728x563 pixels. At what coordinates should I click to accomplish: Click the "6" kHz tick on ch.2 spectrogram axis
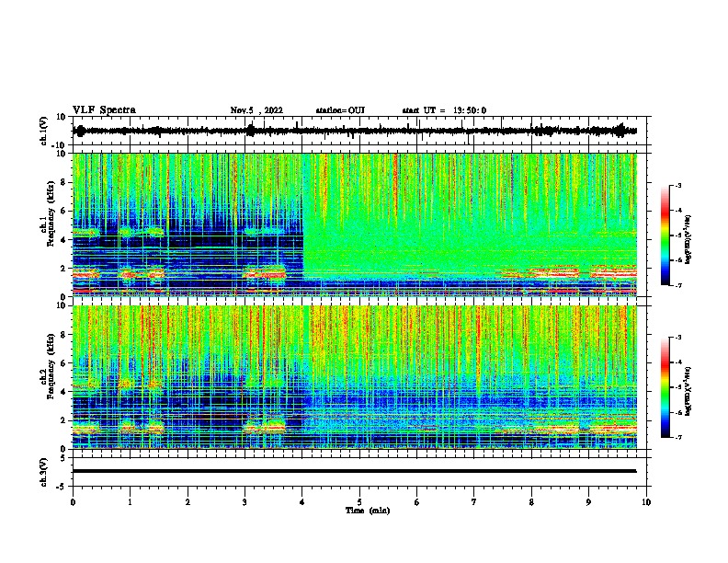click(63, 363)
